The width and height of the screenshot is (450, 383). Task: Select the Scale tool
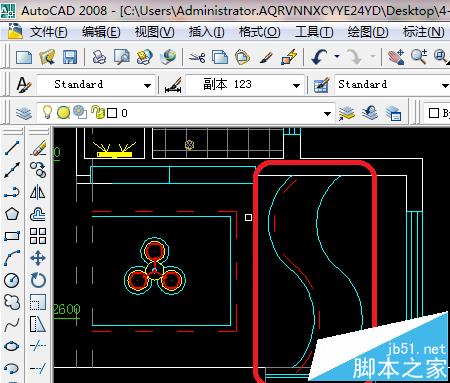coord(38,302)
